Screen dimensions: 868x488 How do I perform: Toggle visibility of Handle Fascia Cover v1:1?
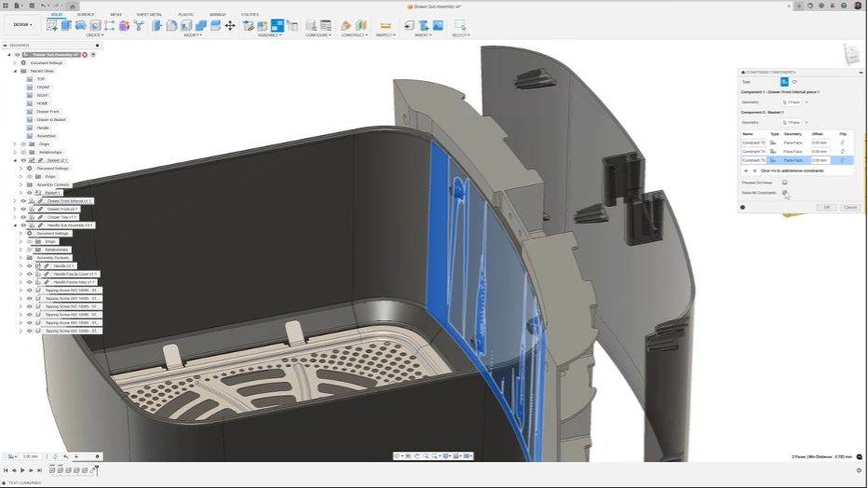tap(30, 274)
